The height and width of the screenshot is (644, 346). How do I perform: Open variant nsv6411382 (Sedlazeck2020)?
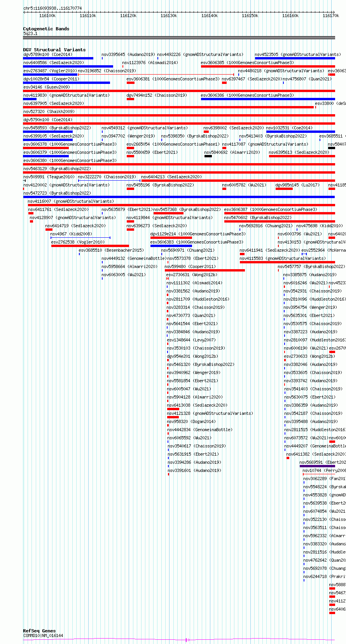click(x=316, y=454)
